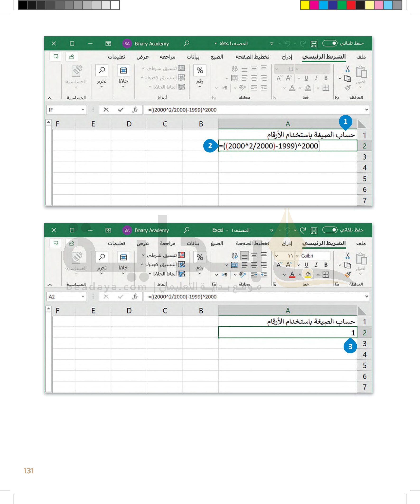Toggle the AutoSave switch in the lower window
Image resolution: width=420 pixels, height=504 pixels.
pos(329,230)
